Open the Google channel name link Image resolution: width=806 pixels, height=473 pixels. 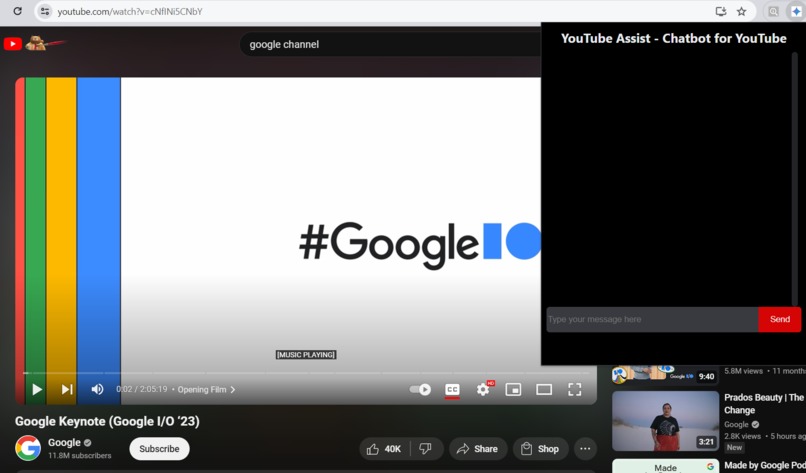(64, 442)
